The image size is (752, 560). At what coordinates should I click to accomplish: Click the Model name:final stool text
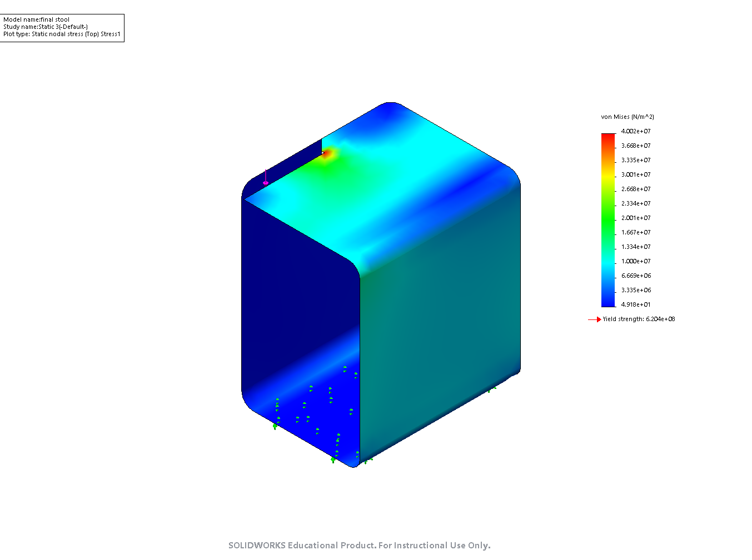tap(37, 19)
